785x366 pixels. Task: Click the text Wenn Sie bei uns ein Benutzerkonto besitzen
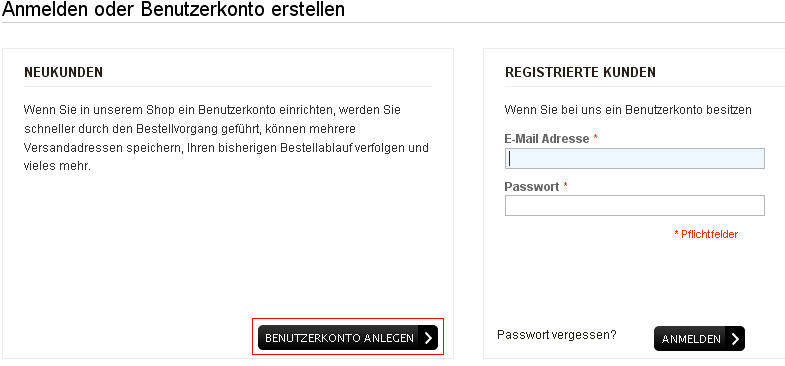click(628, 110)
